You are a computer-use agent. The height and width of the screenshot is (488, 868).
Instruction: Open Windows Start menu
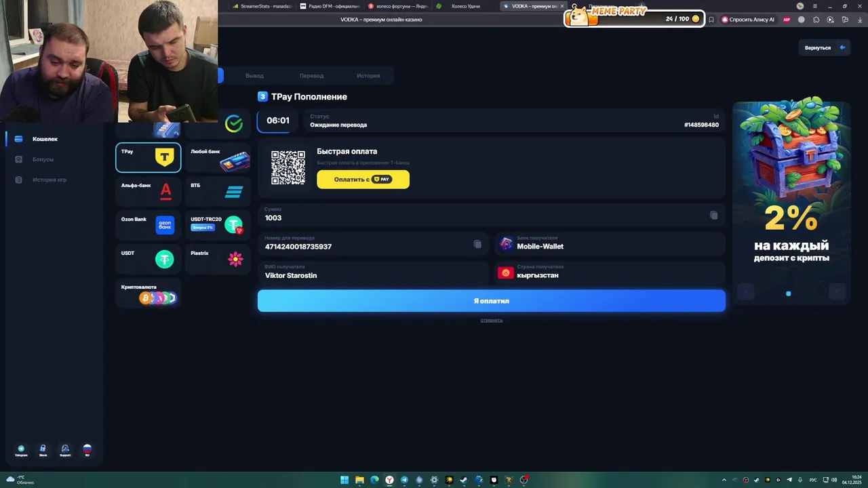pos(344,480)
